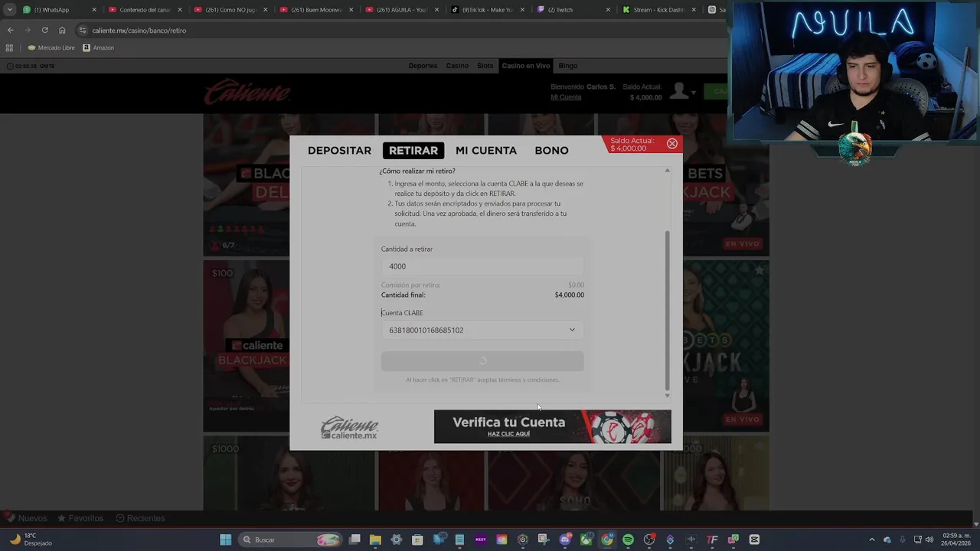Open the Casino menu item

coord(457,66)
